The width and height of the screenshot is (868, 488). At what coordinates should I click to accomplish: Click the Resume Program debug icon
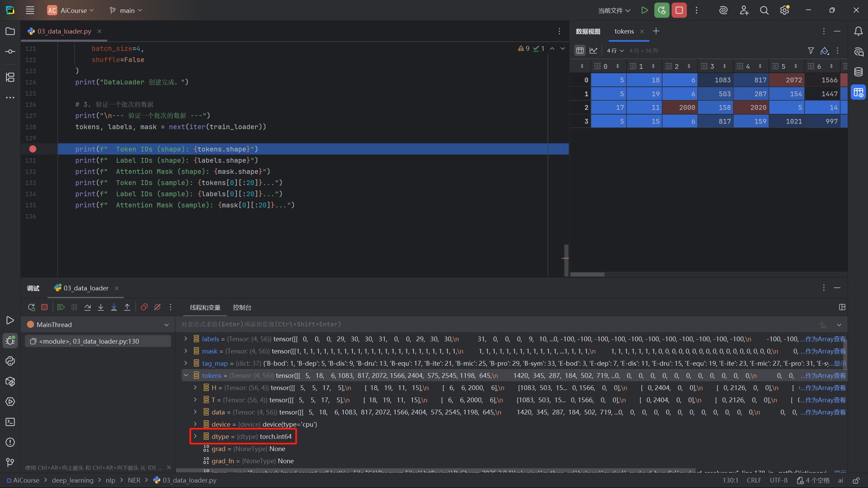[61, 307]
